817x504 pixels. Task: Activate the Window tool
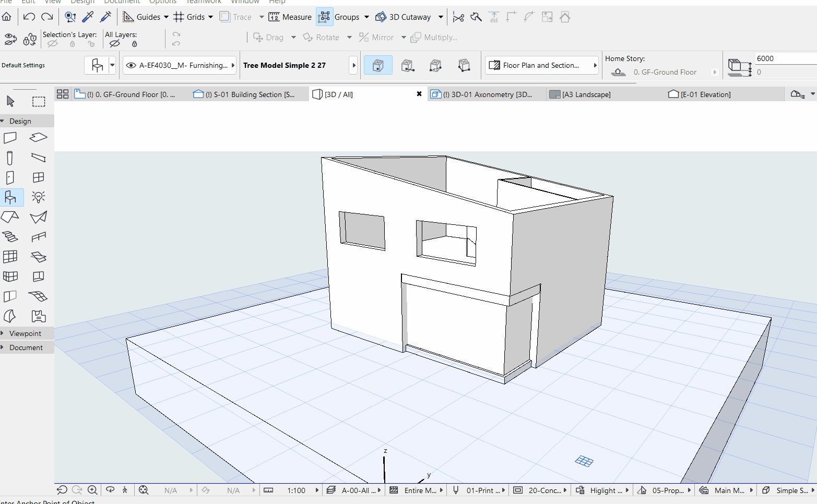point(39,177)
